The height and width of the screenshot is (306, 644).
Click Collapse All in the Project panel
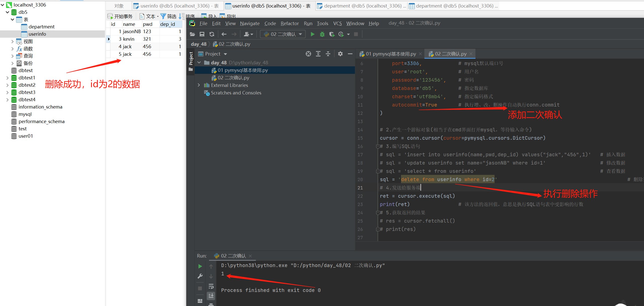tap(328, 54)
